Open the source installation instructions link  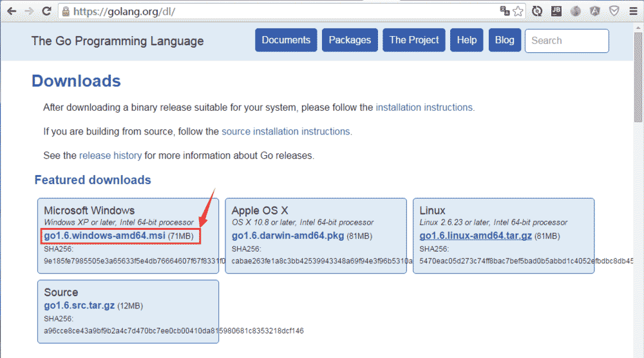286,131
